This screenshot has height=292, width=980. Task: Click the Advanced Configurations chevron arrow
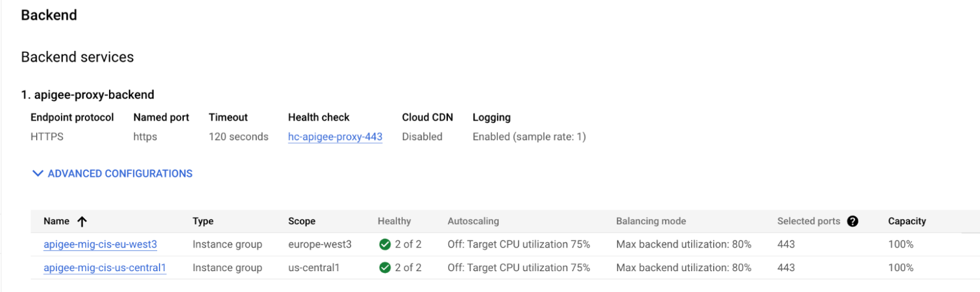37,173
